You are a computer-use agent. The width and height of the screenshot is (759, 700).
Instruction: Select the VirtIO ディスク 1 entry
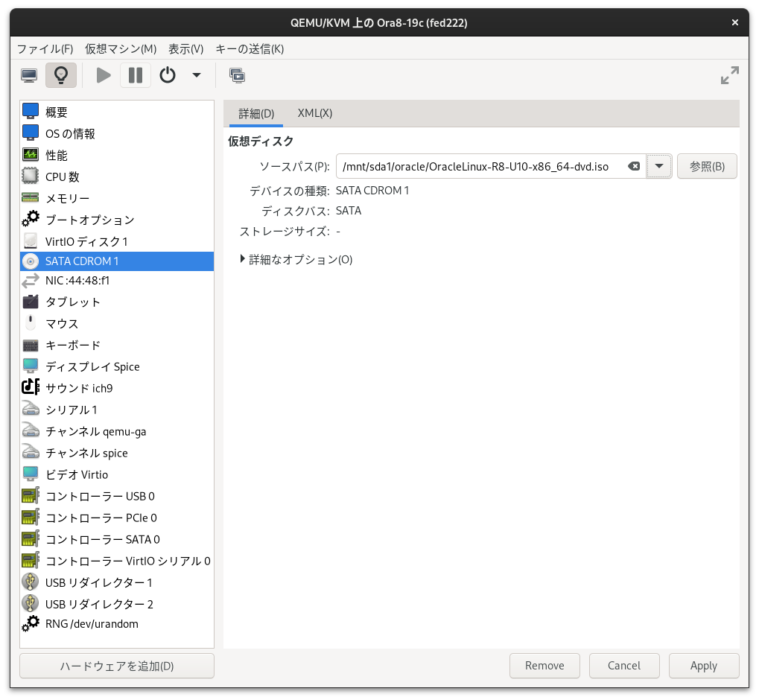86,241
